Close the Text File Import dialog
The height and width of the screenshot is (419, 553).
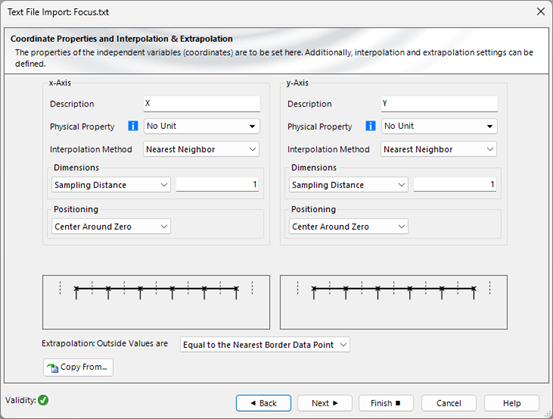pos(541,12)
